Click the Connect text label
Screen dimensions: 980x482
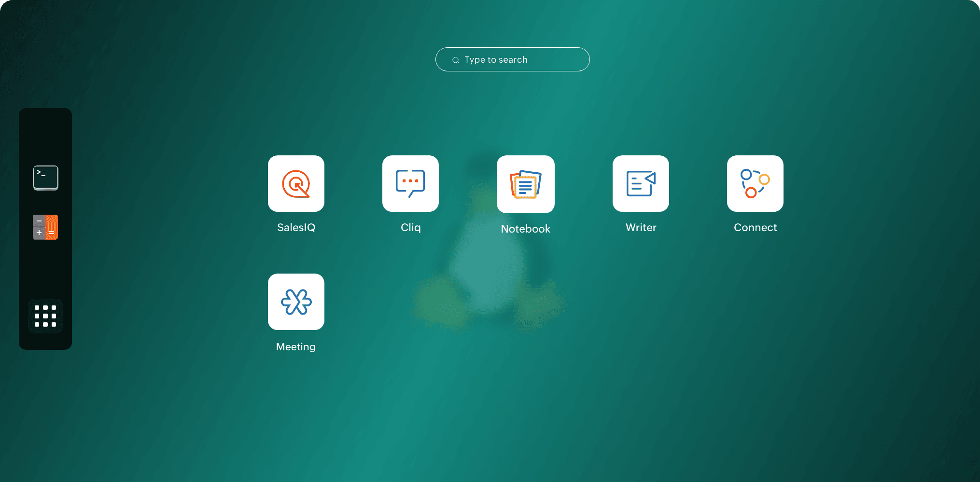(x=755, y=227)
